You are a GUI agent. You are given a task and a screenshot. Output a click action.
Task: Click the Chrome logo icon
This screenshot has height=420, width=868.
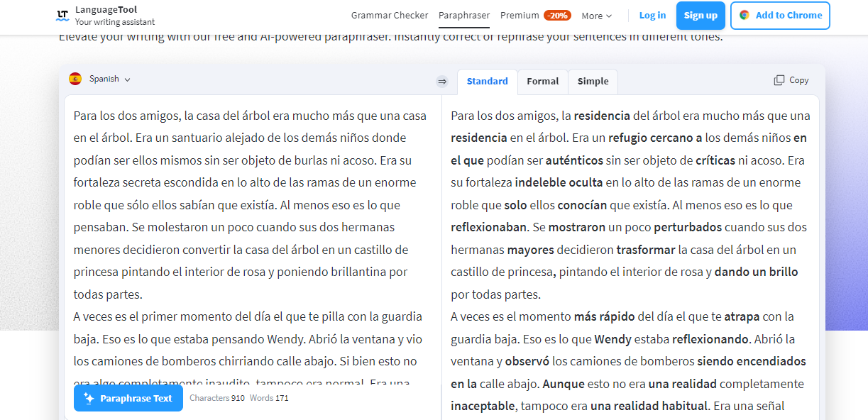(745, 15)
